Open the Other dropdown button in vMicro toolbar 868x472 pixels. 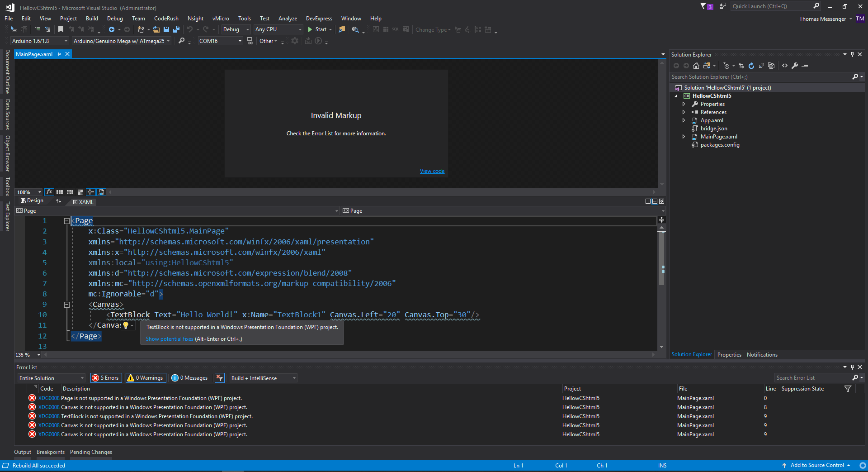point(268,41)
